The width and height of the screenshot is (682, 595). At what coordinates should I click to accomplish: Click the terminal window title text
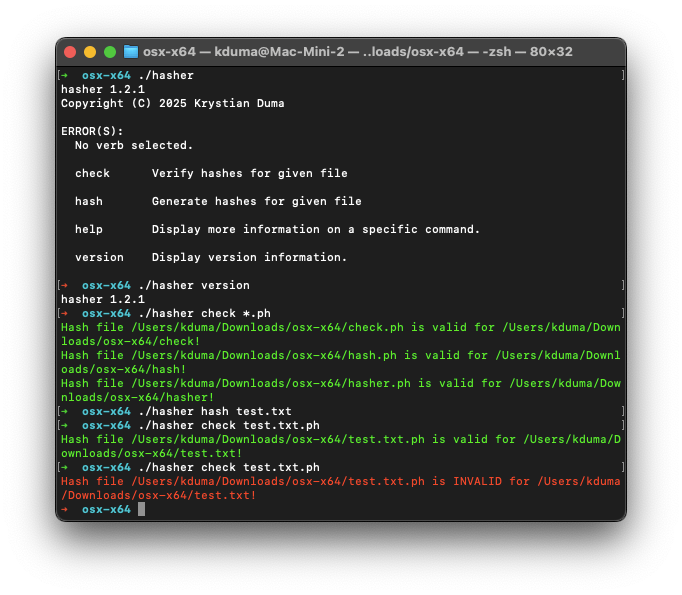[358, 52]
